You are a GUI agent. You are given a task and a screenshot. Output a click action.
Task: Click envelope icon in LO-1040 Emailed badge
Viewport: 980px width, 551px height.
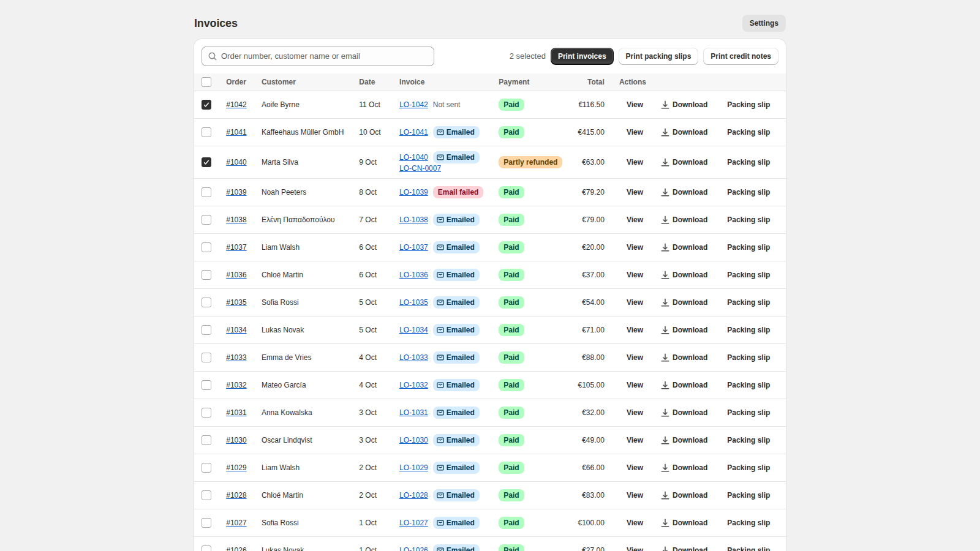click(x=440, y=157)
